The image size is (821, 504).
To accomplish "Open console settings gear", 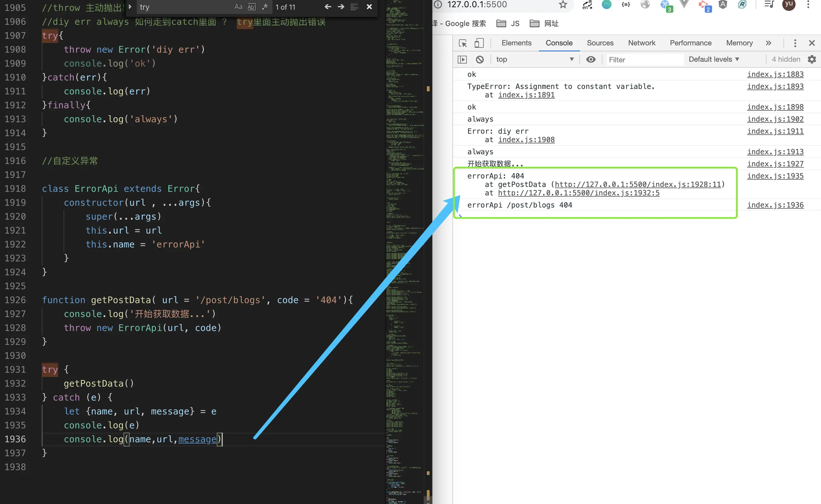I will point(812,59).
